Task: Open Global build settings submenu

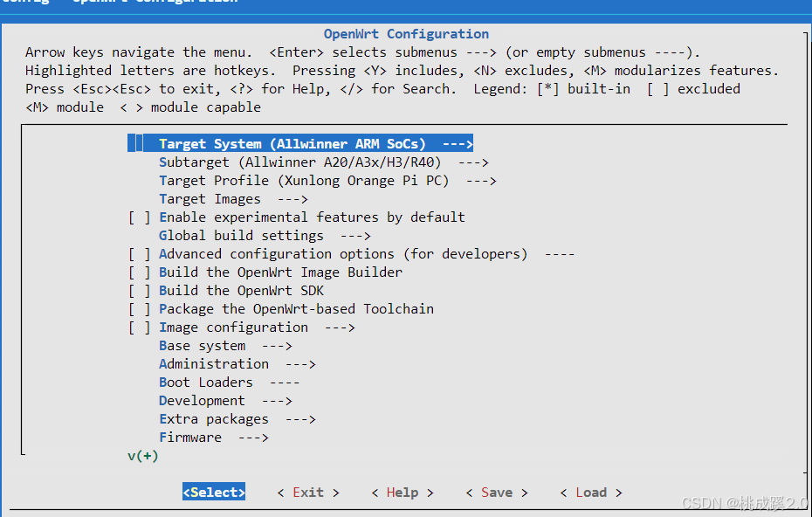Action: [265, 236]
